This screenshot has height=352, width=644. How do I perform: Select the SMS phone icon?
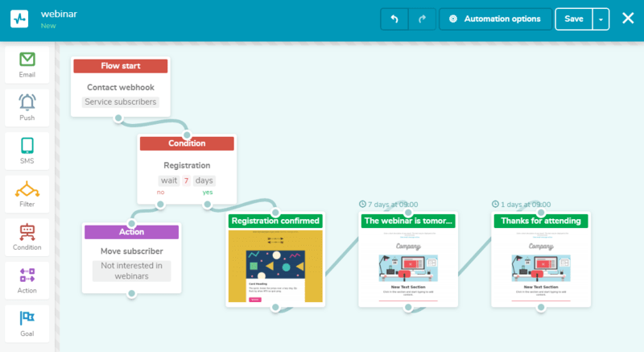click(27, 146)
